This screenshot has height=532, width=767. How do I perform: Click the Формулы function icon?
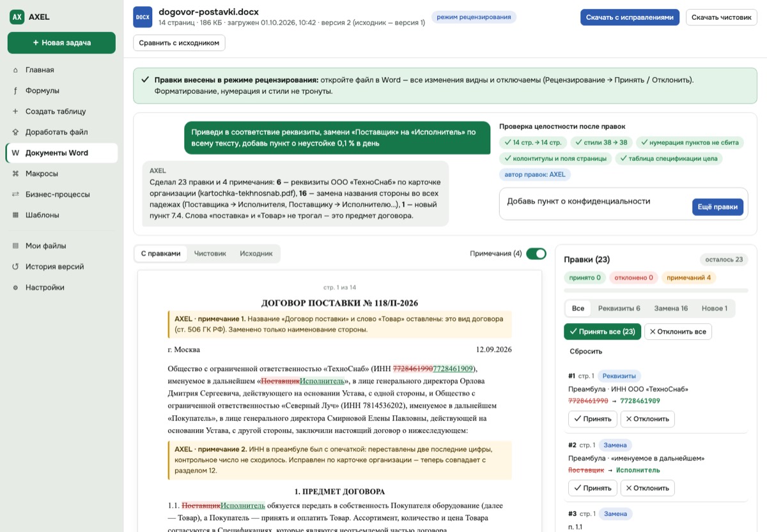15,91
